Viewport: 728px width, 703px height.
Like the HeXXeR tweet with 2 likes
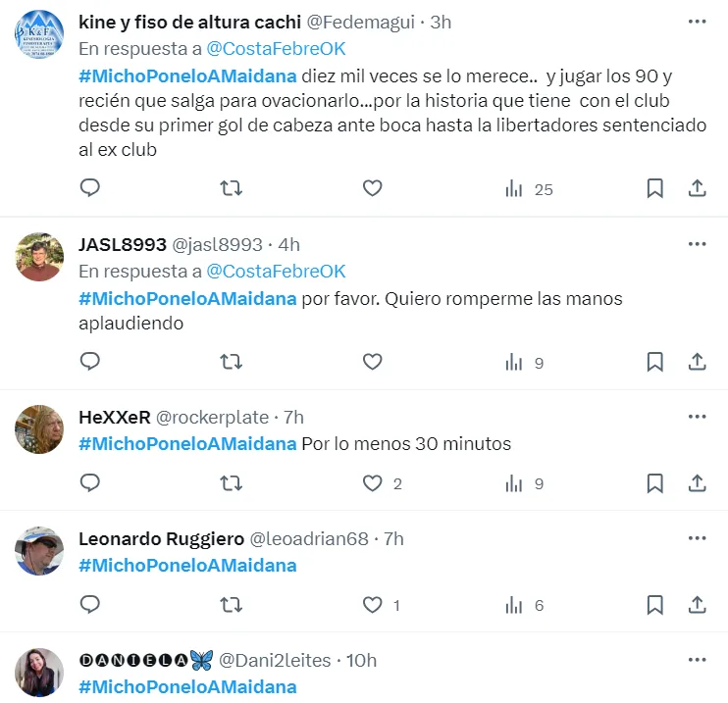(373, 483)
